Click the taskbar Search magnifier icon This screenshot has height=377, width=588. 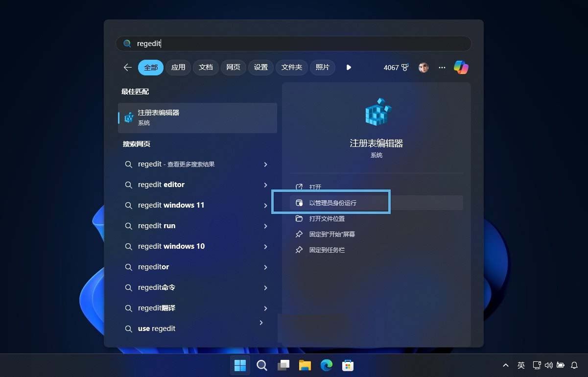point(262,365)
